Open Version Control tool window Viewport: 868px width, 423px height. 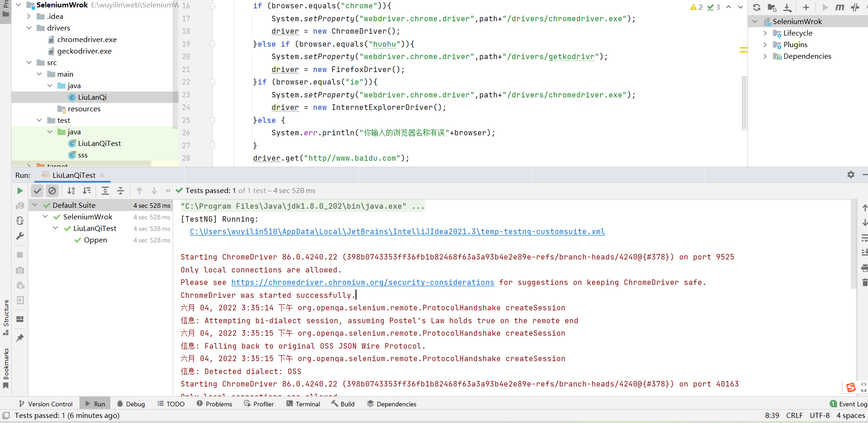coord(45,404)
